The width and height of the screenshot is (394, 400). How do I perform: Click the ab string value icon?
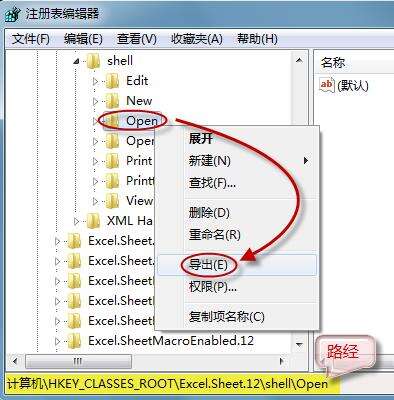[326, 85]
